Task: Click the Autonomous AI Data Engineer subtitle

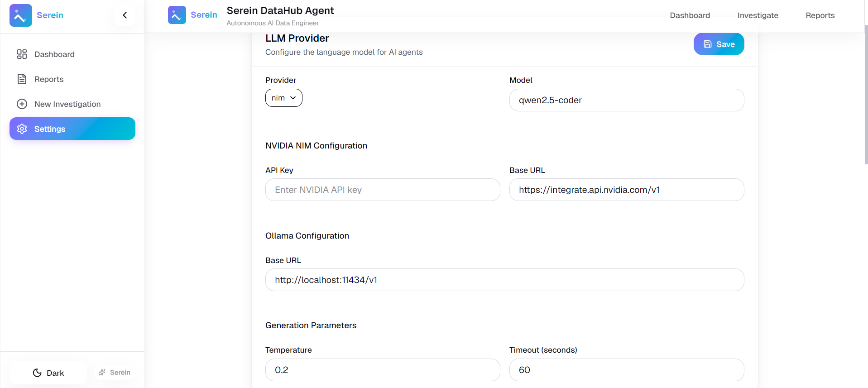Action: [x=273, y=23]
